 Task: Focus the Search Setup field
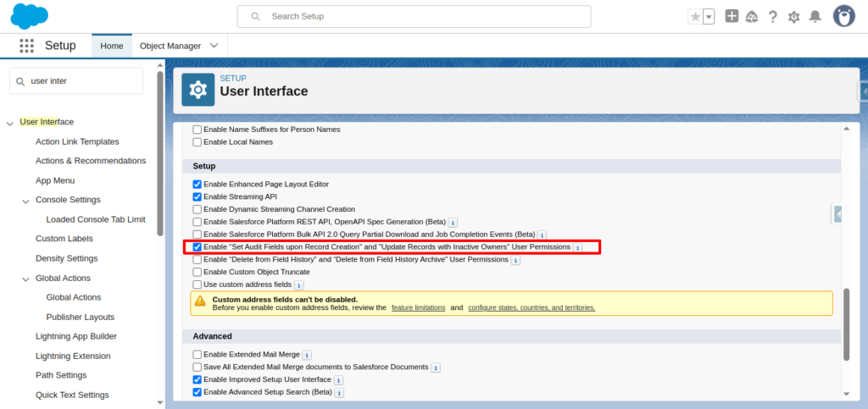coord(414,17)
